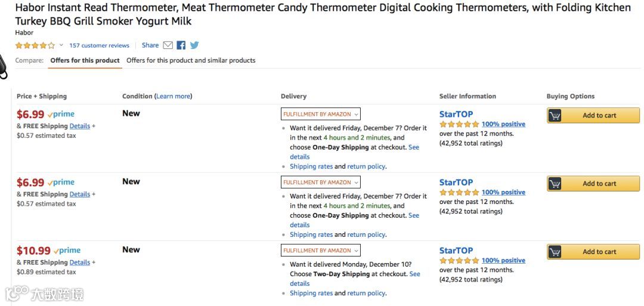Image resolution: width=644 pixels, height=306 pixels.
Task: Click 'Learn more' next to Condition
Action: pos(174,96)
